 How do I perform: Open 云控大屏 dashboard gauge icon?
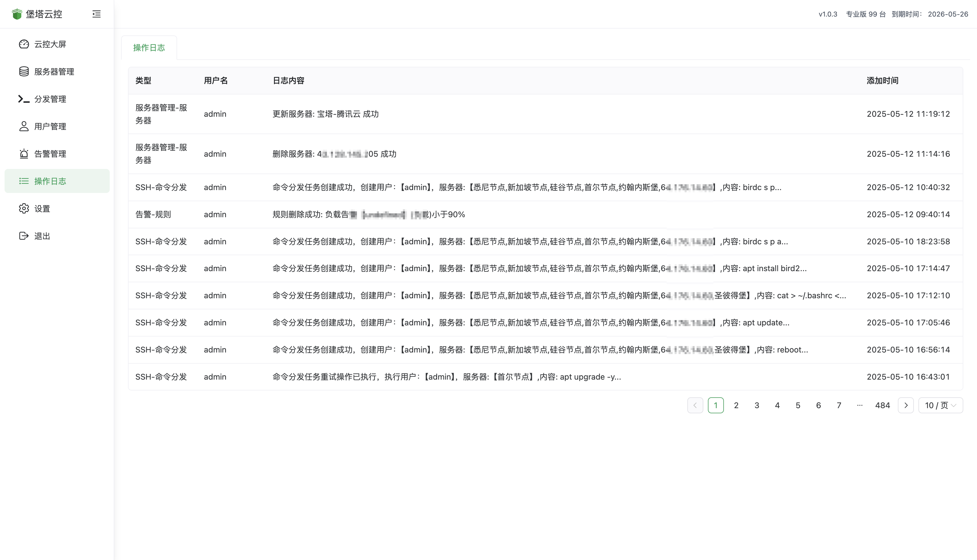pyautogui.click(x=24, y=44)
